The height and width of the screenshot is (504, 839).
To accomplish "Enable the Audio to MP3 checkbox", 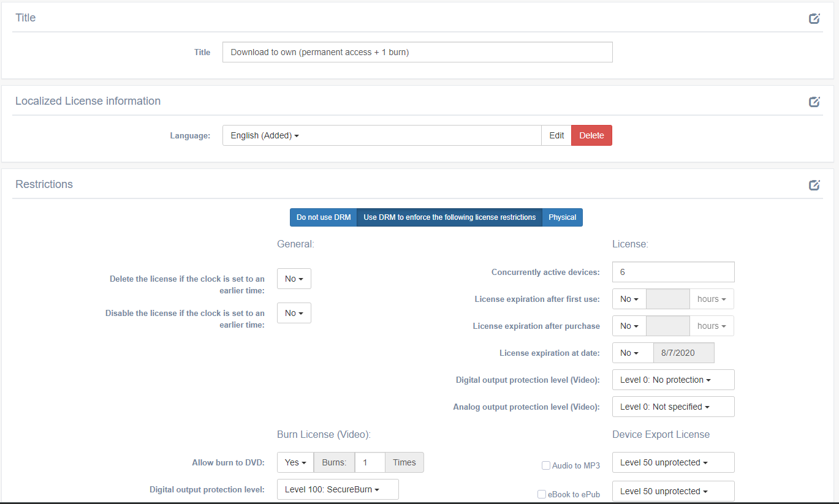I will click(x=546, y=465).
